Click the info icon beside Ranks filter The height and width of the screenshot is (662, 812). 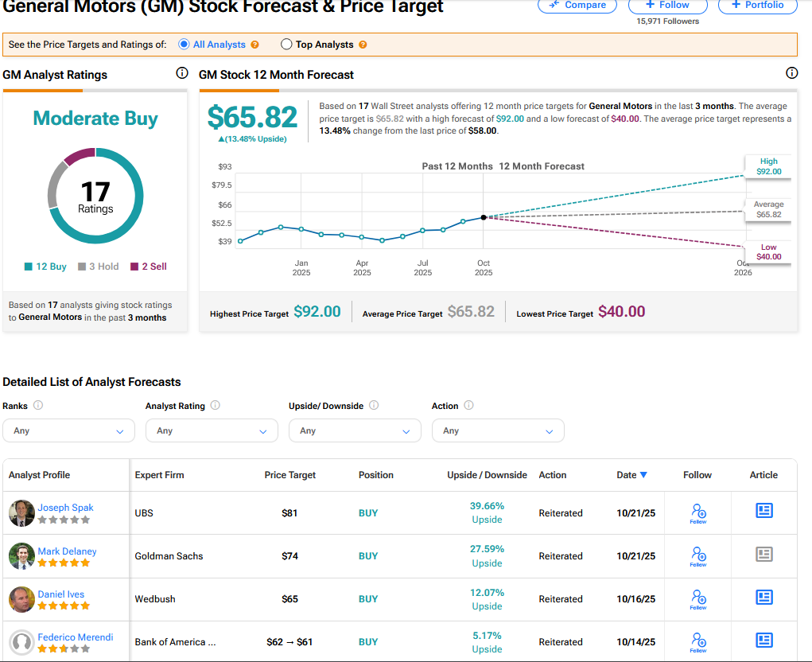point(38,405)
